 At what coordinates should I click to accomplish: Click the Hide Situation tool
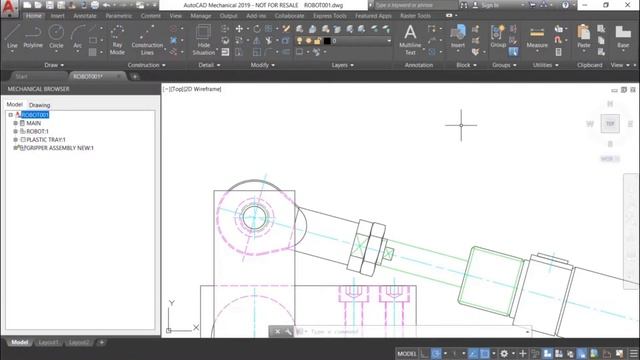tap(203, 40)
